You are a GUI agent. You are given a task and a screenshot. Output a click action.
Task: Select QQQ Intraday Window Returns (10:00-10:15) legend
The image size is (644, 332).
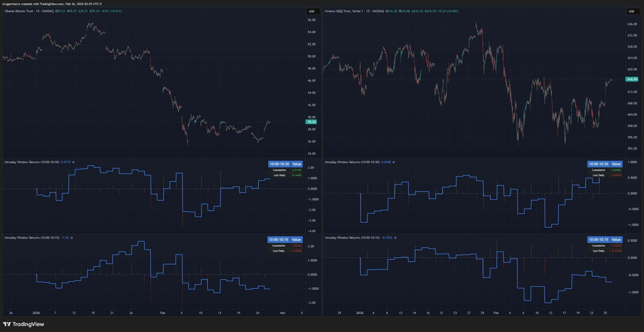352,238
